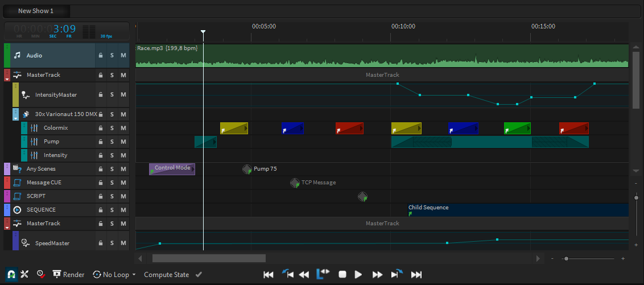This screenshot has height=285, width=644.
Task: Select the Message CUE track header
Action: (44, 183)
